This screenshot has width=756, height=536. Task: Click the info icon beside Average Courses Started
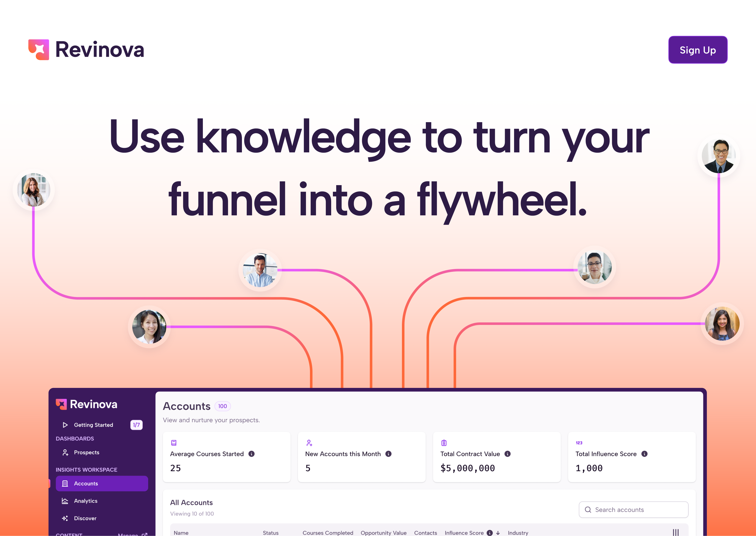click(x=251, y=454)
